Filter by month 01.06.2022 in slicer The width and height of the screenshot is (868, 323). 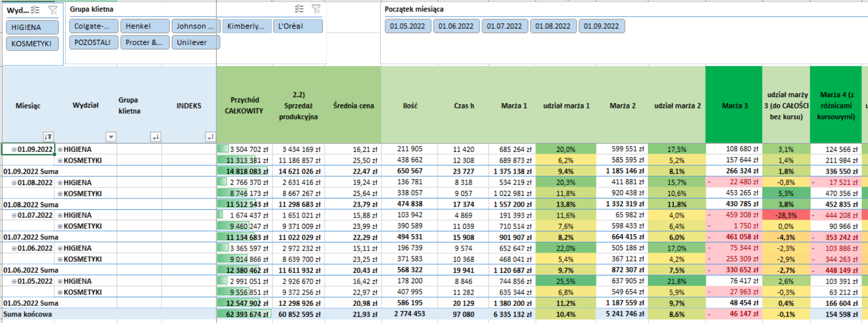[455, 26]
